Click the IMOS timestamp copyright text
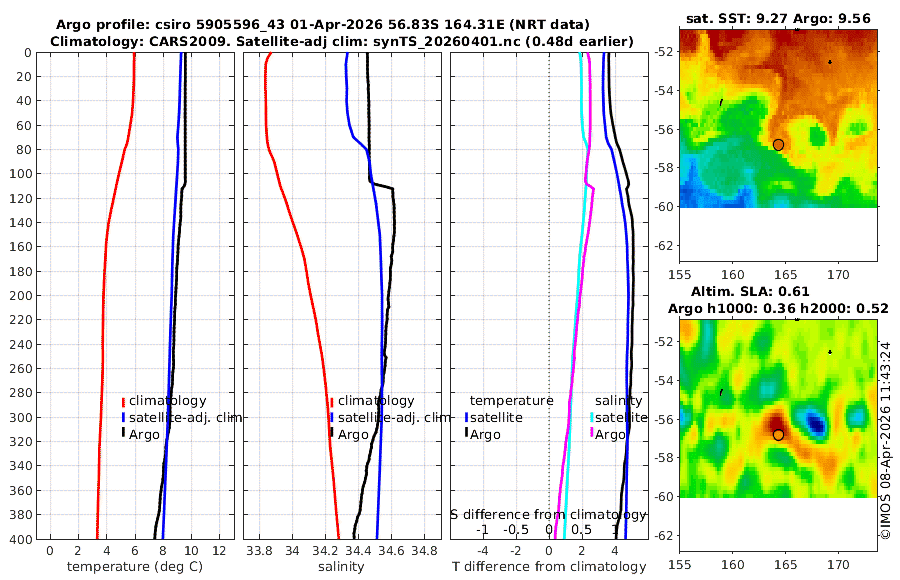Image resolution: width=900 pixels, height=580 pixels. point(887,440)
